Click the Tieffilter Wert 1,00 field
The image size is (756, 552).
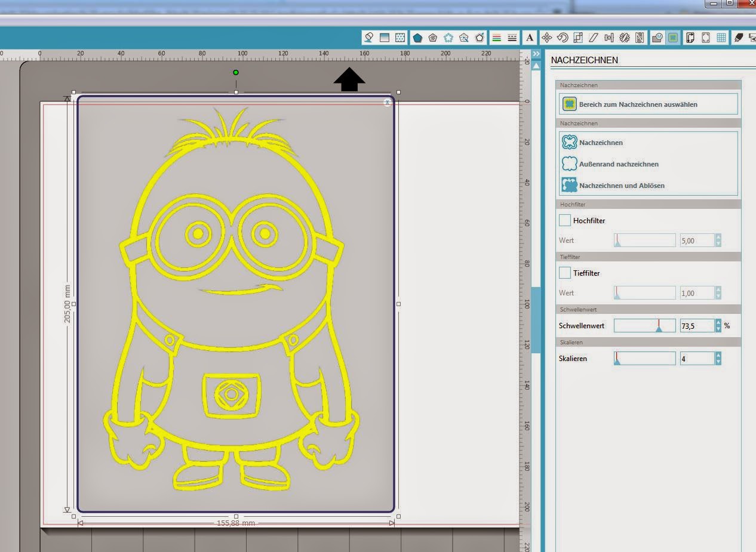(x=697, y=293)
